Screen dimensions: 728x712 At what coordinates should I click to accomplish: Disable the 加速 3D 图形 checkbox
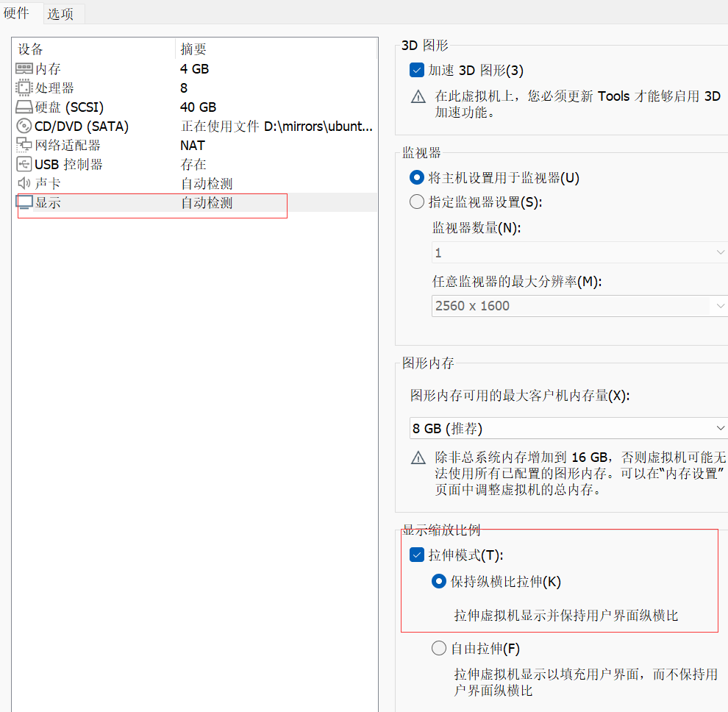tap(417, 71)
